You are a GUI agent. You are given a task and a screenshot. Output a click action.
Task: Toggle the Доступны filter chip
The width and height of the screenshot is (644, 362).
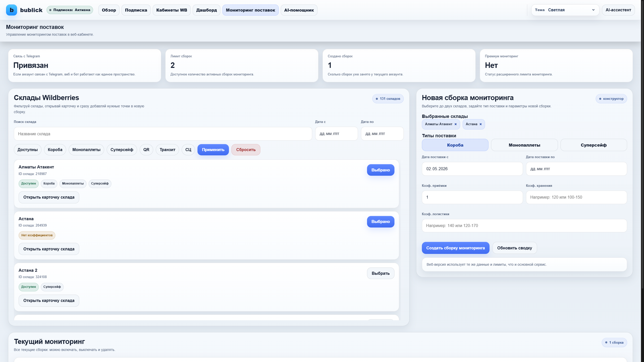[x=28, y=150]
